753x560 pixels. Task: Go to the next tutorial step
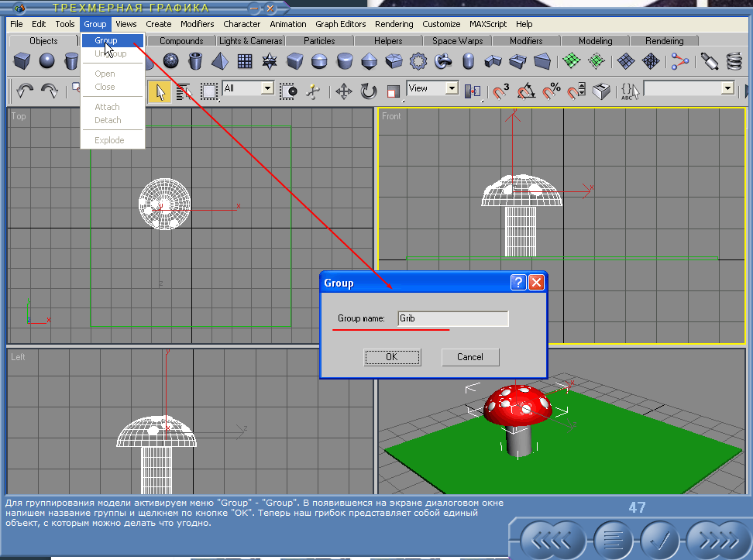719,541
